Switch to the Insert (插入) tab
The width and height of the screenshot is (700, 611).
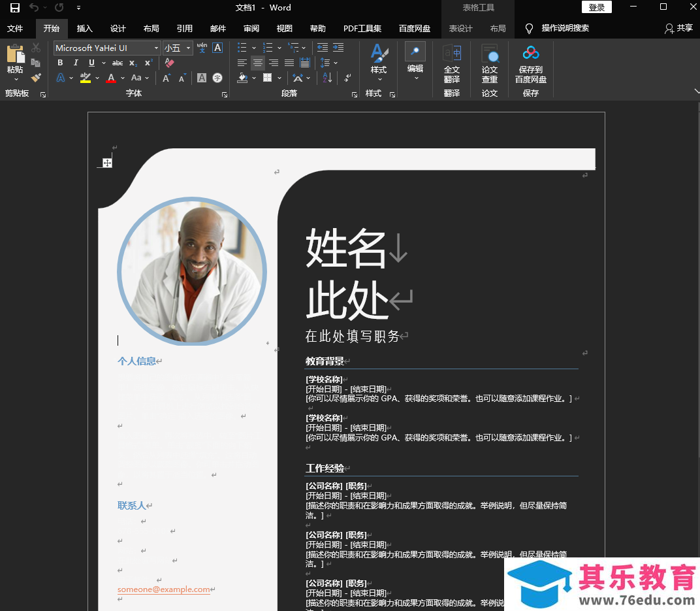84,29
